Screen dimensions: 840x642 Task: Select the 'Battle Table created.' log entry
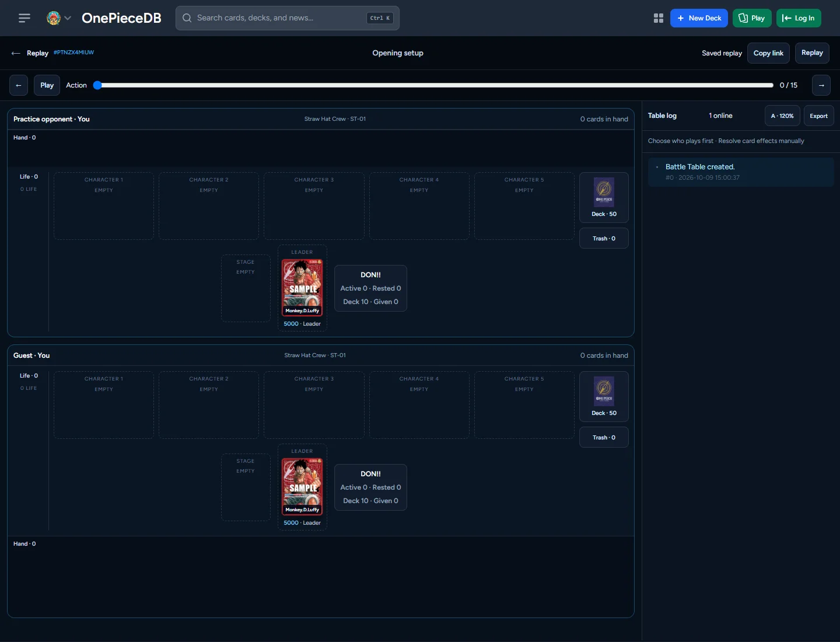point(741,172)
